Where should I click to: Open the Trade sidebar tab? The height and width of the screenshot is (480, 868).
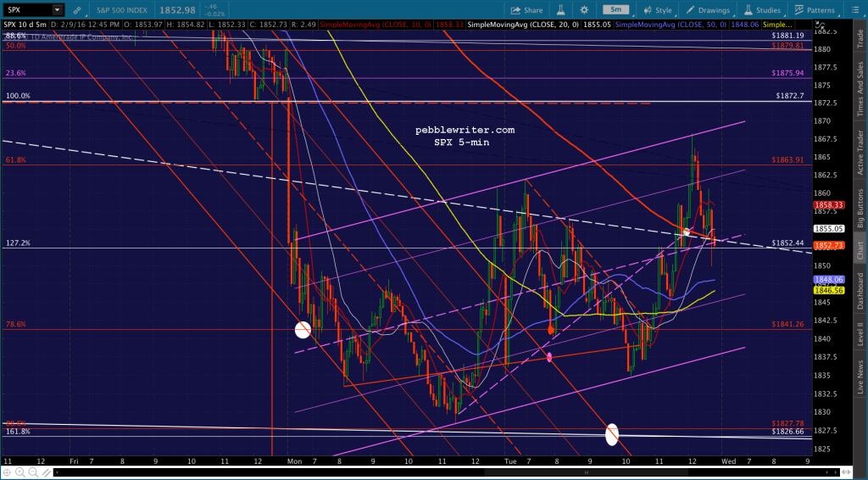[x=860, y=37]
